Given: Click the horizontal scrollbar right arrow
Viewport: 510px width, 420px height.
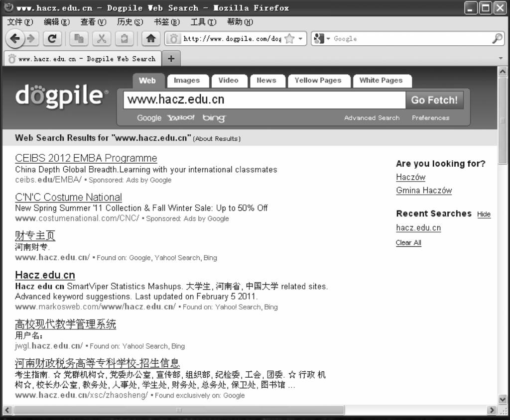Looking at the screenshot, I should [x=492, y=410].
